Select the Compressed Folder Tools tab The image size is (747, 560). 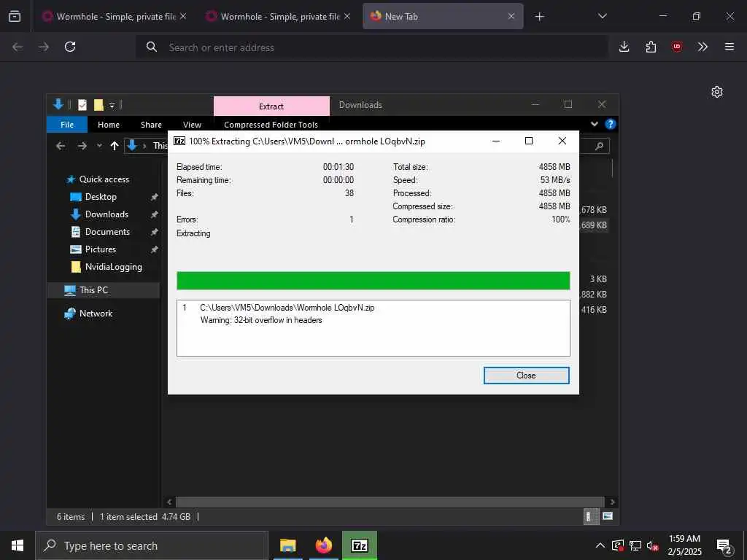271,125
